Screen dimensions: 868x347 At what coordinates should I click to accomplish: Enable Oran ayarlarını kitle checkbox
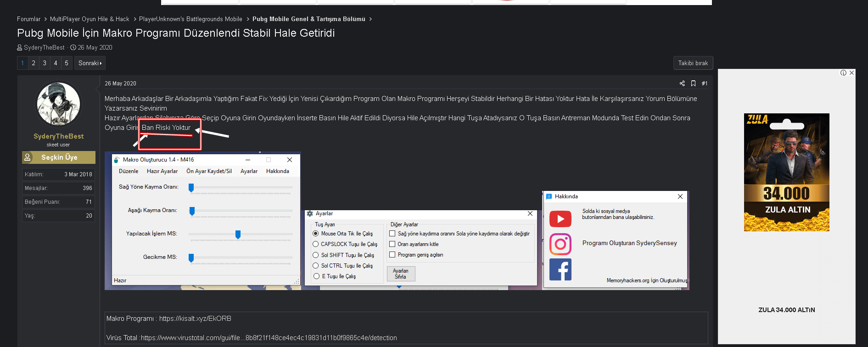coord(392,244)
